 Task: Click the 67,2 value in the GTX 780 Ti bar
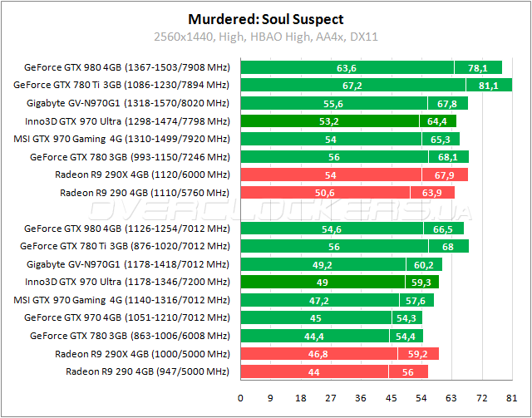coord(352,86)
